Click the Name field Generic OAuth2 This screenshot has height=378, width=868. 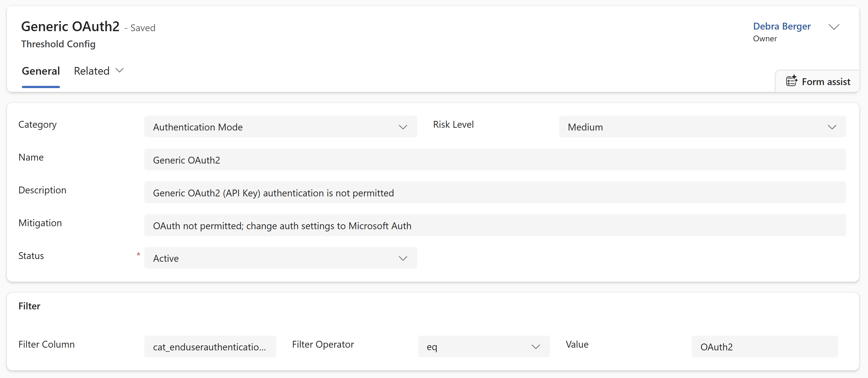point(495,159)
